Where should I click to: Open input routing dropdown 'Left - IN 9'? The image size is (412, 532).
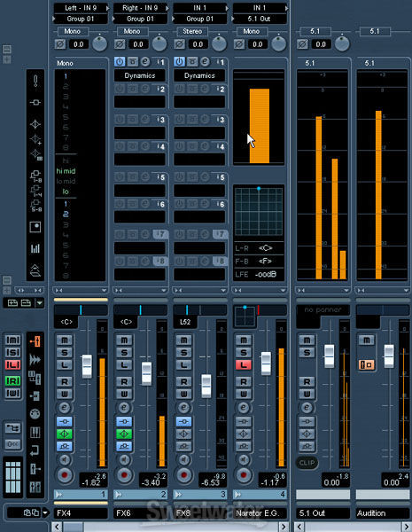pos(81,7)
